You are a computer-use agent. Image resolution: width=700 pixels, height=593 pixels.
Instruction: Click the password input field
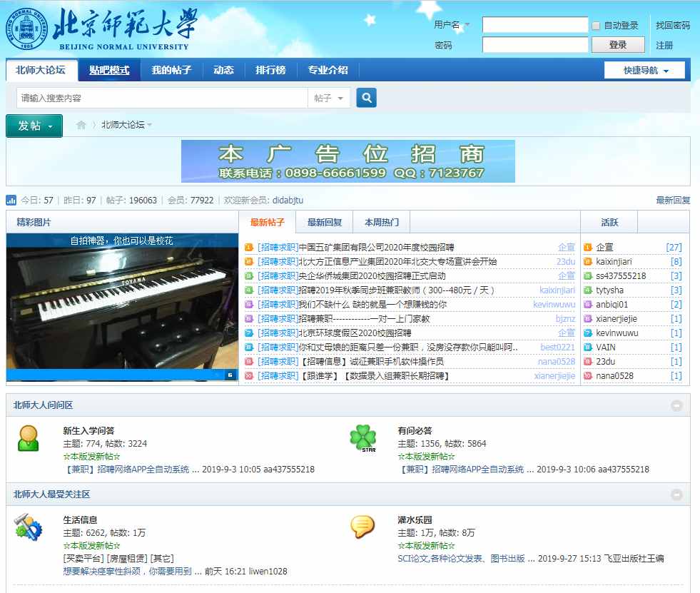tap(535, 45)
